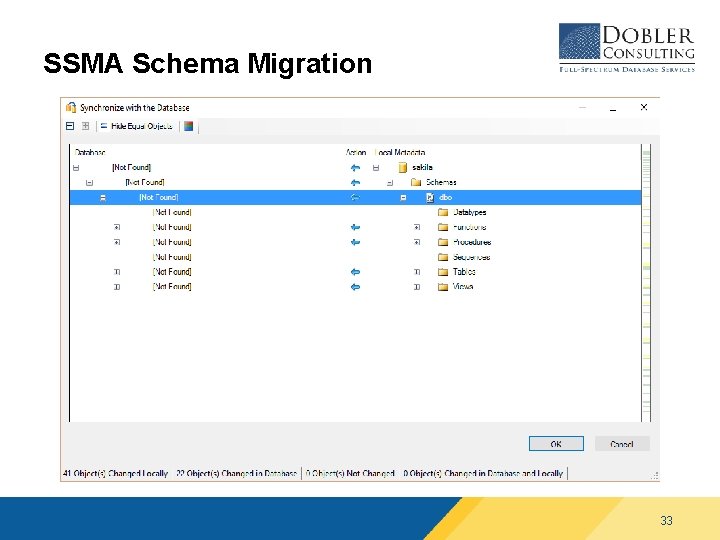Click the action arrow for Views row
Viewport: 720px width, 540px height.
point(355,287)
